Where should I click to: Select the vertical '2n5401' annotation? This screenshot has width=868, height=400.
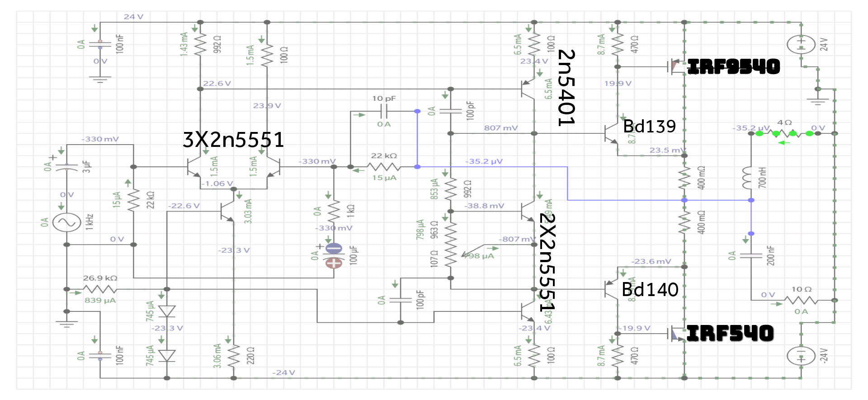[x=566, y=88]
